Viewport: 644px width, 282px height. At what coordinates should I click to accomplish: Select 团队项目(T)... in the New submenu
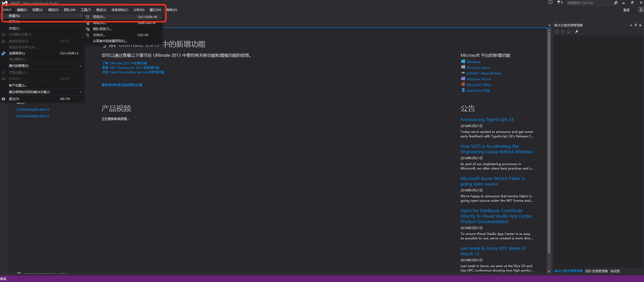click(123, 29)
